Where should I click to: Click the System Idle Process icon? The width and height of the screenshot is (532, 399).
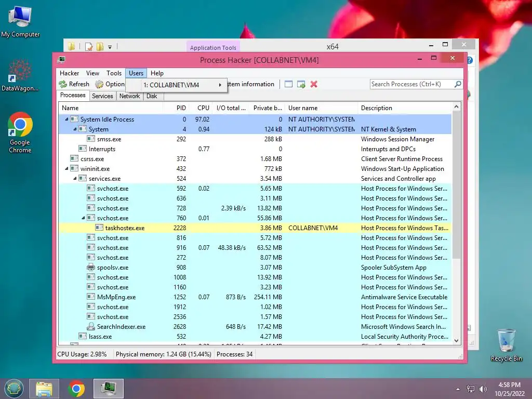74,119
